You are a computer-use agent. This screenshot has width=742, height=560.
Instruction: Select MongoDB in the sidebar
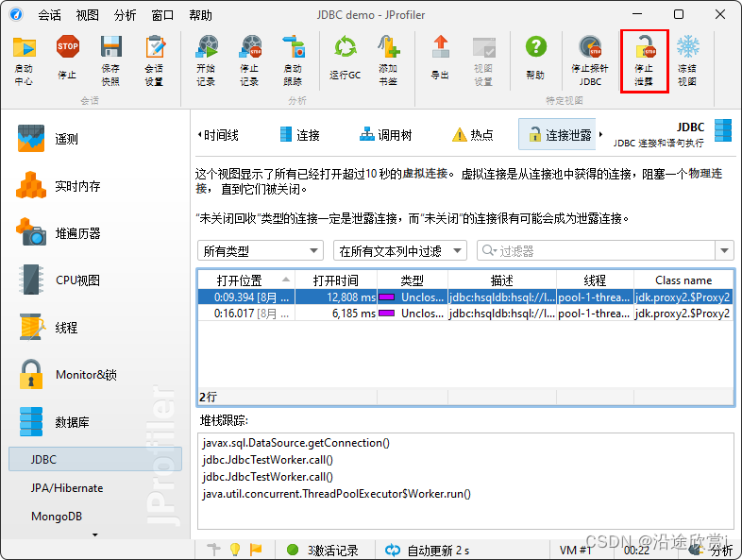point(57,516)
